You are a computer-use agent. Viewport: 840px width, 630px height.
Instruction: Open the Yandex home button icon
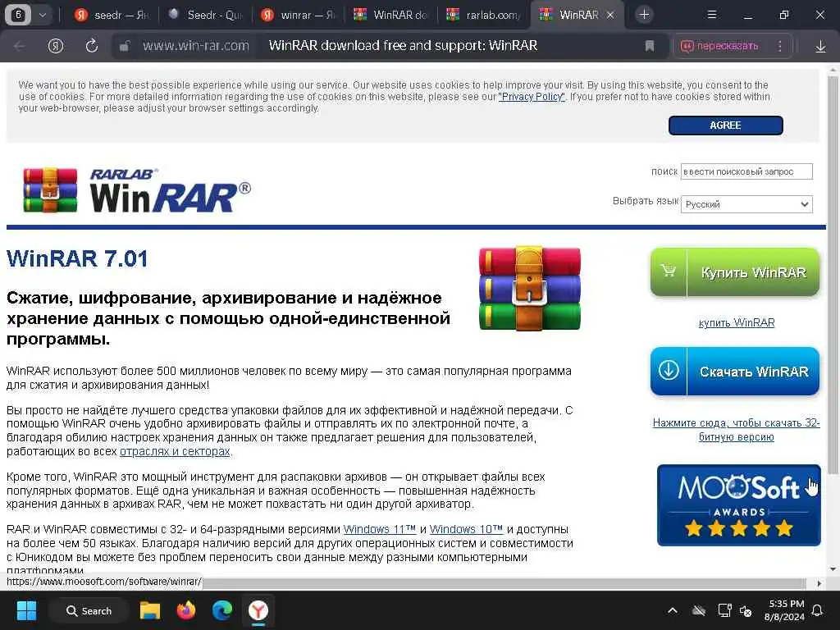point(56,46)
